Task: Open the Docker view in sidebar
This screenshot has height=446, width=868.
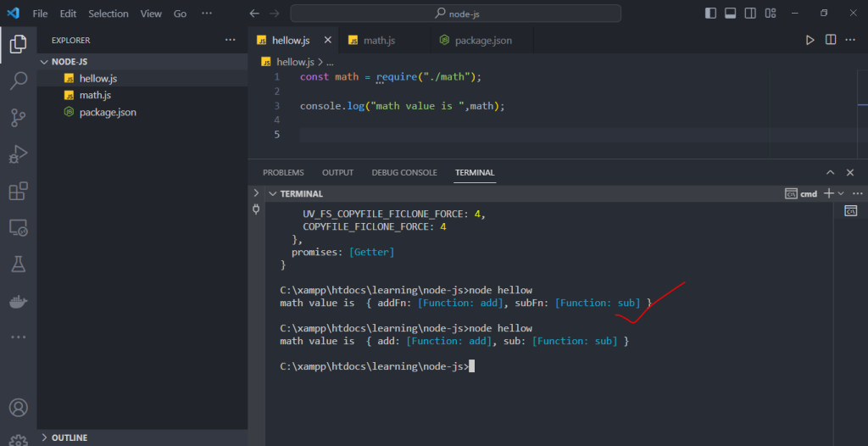Action: click(18, 301)
